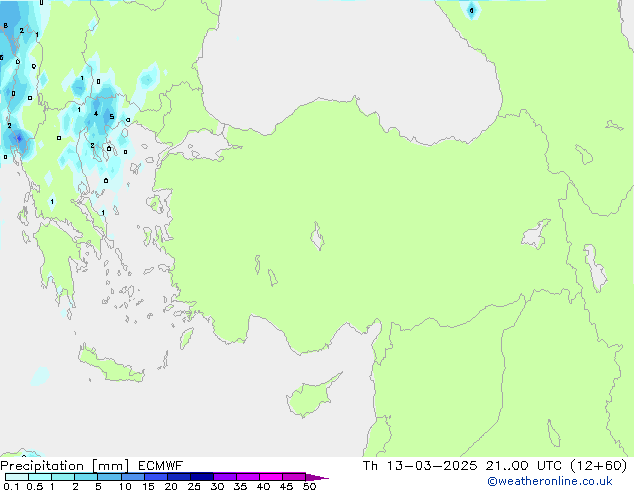The height and width of the screenshot is (490, 634).
Task: Click the '21..00 UTC' time text
Action: point(524,466)
